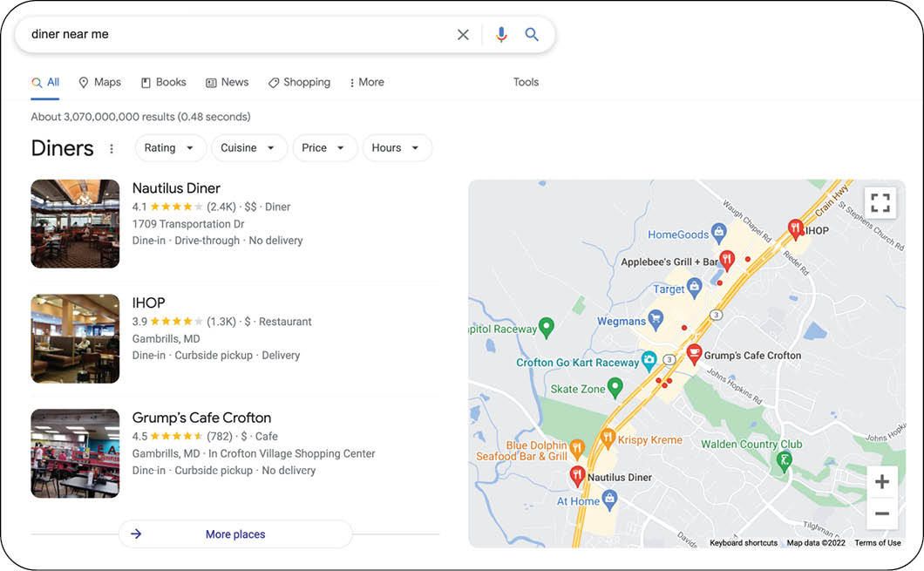The width and height of the screenshot is (924, 571).
Task: Open the Nautilus Diner listing title
Action: [x=176, y=188]
